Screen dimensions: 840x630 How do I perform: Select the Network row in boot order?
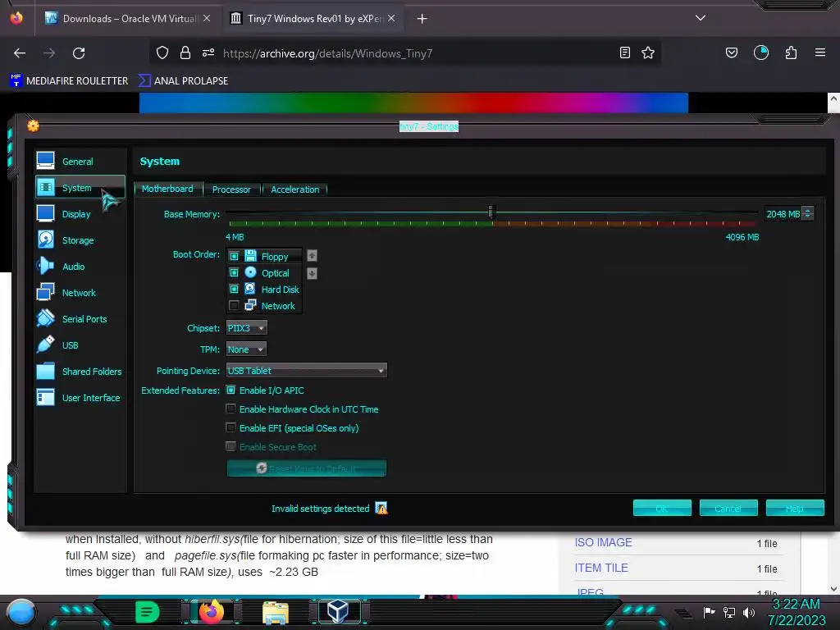264,306
